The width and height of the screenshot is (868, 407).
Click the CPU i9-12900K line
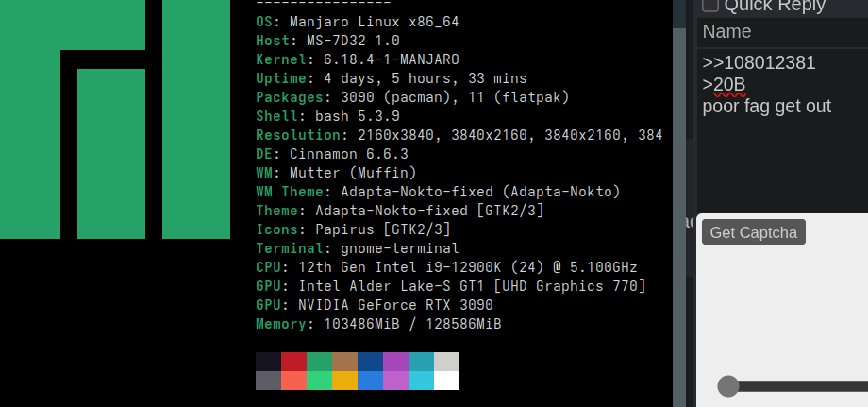(x=446, y=267)
